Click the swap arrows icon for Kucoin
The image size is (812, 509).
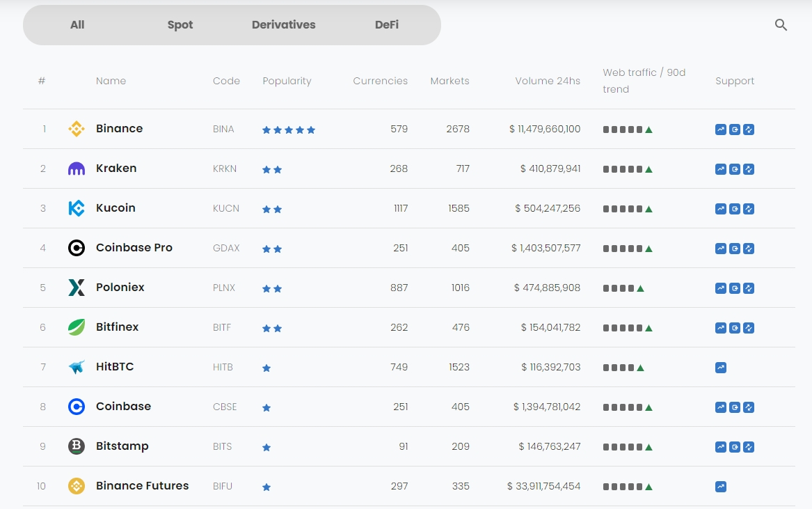749,209
